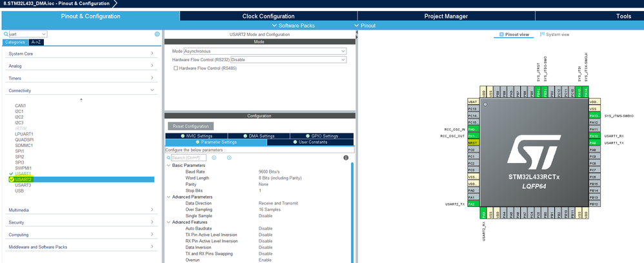
Task: Go to previous parameter search result
Action: (214, 157)
